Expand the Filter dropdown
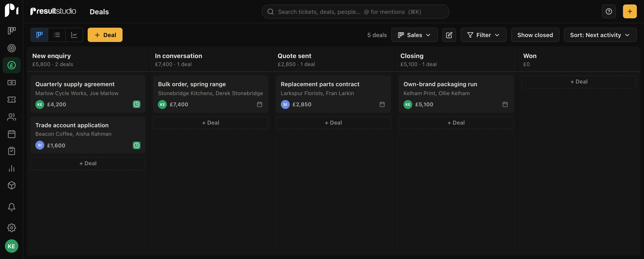This screenshot has width=644, height=259. click(x=483, y=35)
